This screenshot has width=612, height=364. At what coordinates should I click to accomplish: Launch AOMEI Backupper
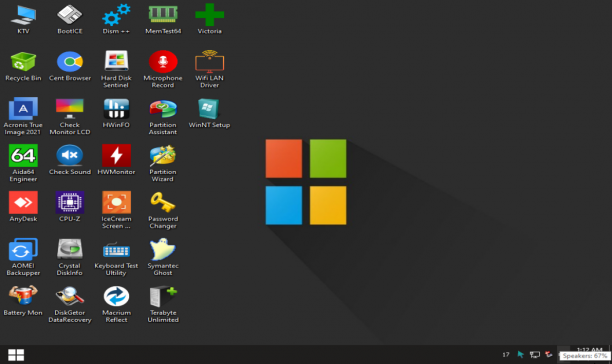point(23,257)
